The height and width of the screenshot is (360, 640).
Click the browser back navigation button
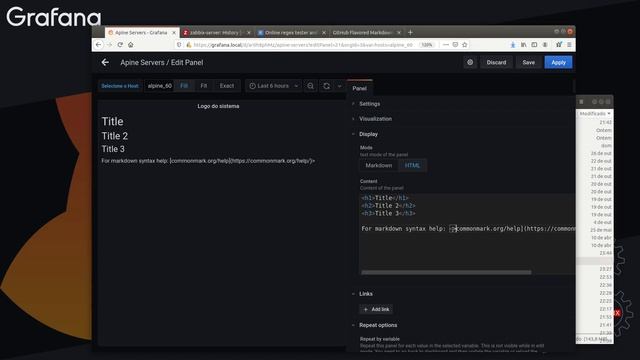[x=98, y=44]
